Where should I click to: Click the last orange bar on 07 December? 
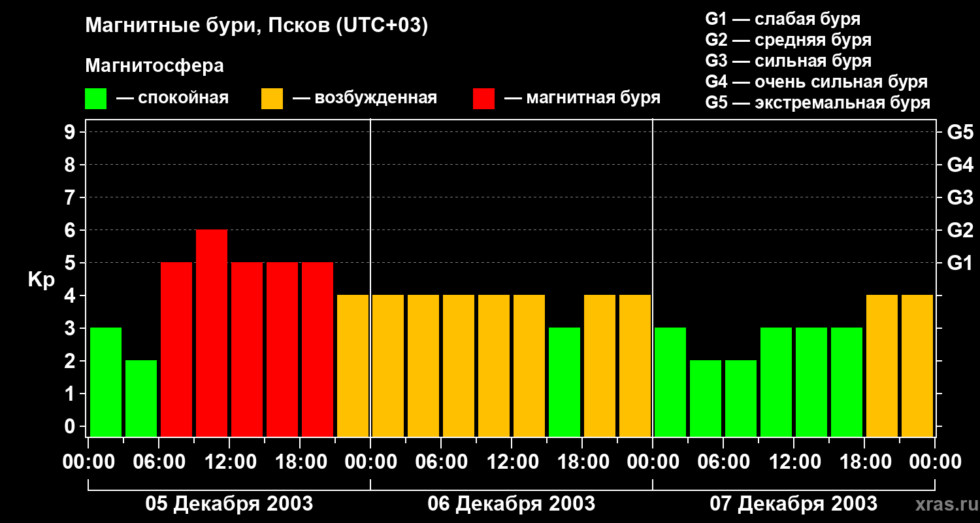click(x=917, y=366)
